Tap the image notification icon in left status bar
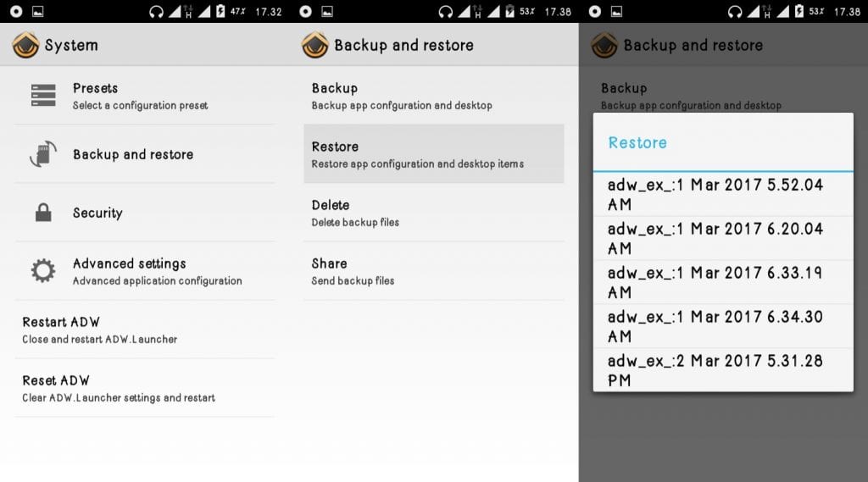 37,12
